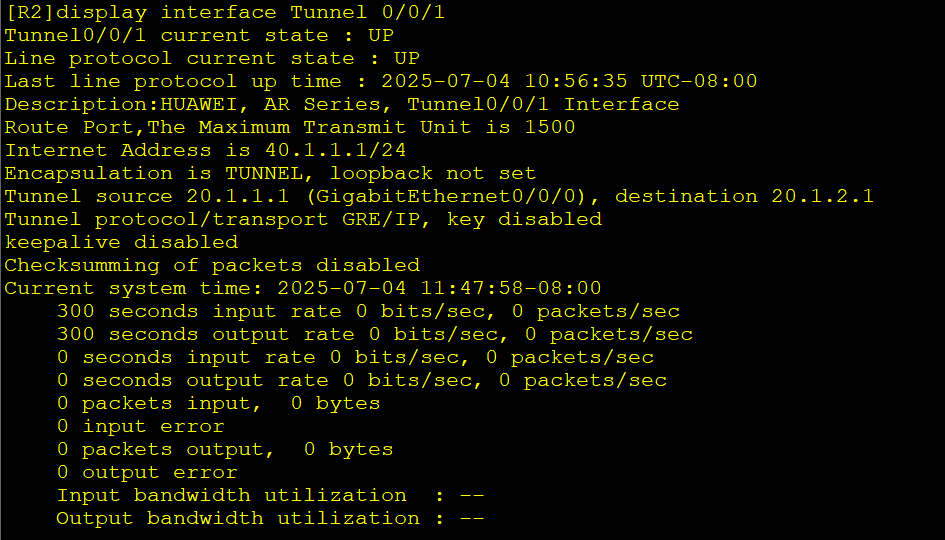
Task: Click the 0 output error line
Action: 147,472
